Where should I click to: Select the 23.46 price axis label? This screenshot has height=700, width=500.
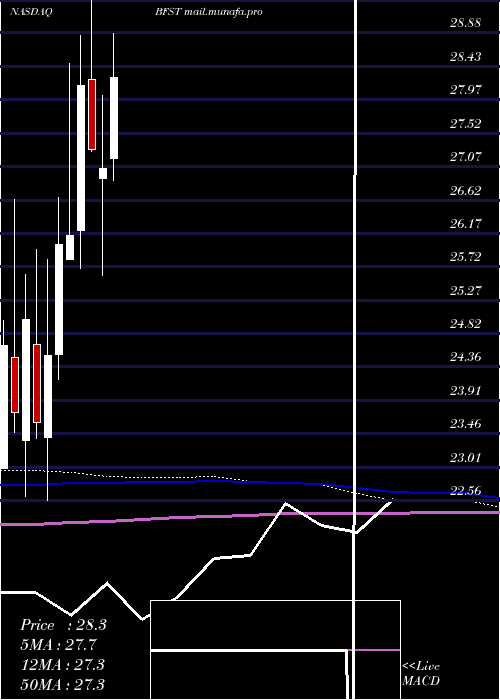pos(466,423)
